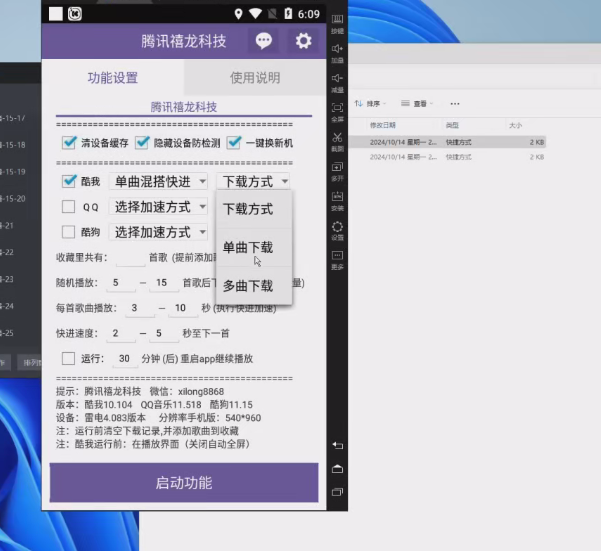Click the 启动功能 start button
This screenshot has height=551, width=601.
[x=184, y=483]
